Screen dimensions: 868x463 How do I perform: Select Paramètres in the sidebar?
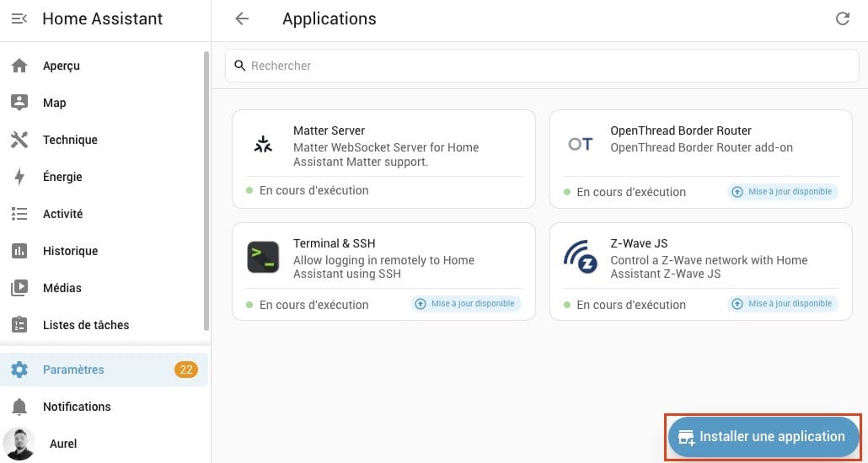point(104,370)
